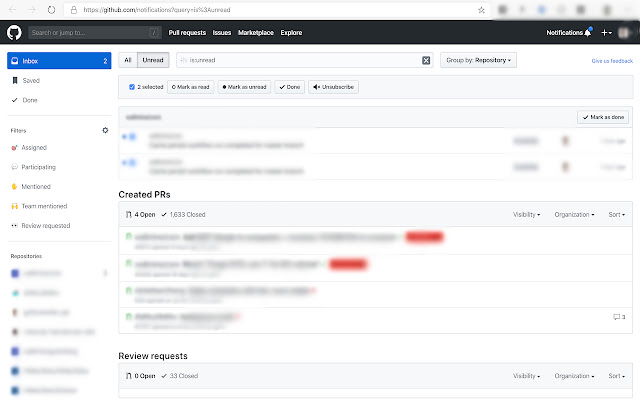Screen dimensions: 640x400
Task: Open Organization dropdown in Created PRs
Action: click(x=574, y=214)
